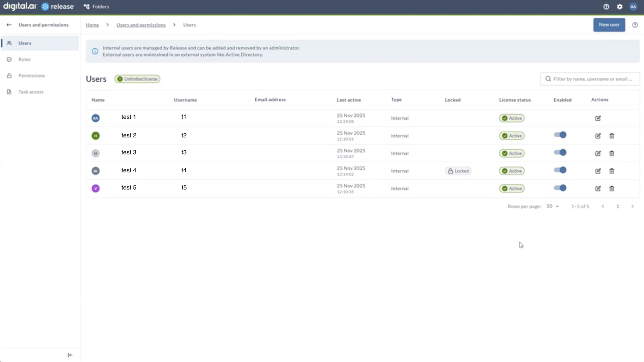
Task: Toggle enabled switch for test 3
Action: tap(560, 153)
